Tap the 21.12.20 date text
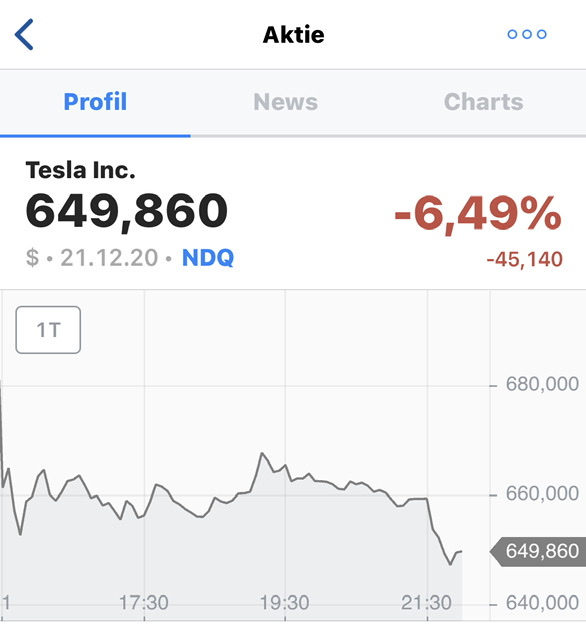586x640 pixels. (x=109, y=258)
